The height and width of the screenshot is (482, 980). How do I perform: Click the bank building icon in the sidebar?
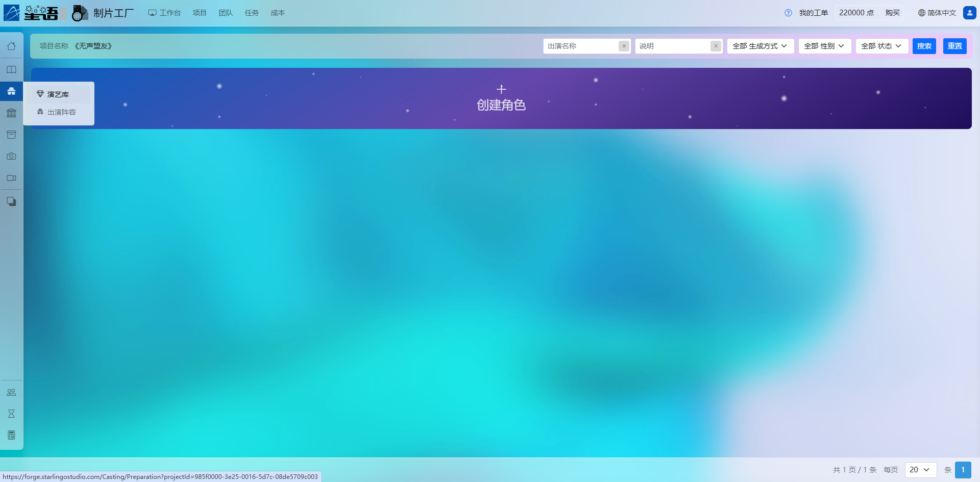tap(11, 113)
